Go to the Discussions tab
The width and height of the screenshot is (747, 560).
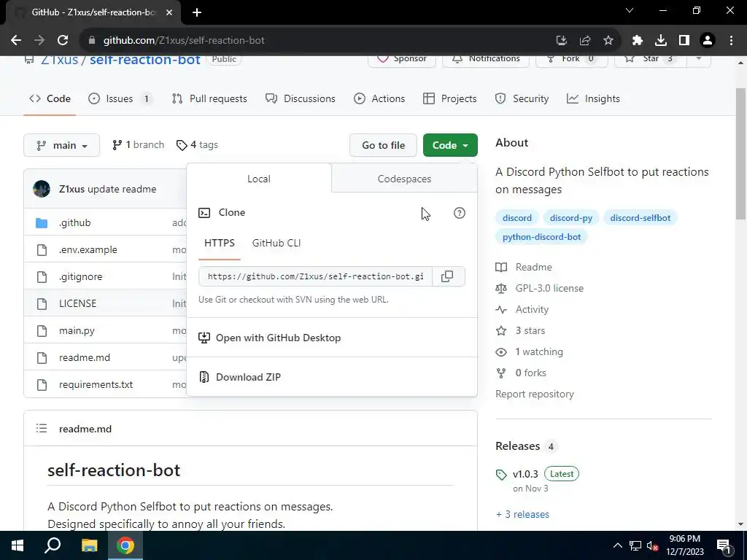click(301, 98)
